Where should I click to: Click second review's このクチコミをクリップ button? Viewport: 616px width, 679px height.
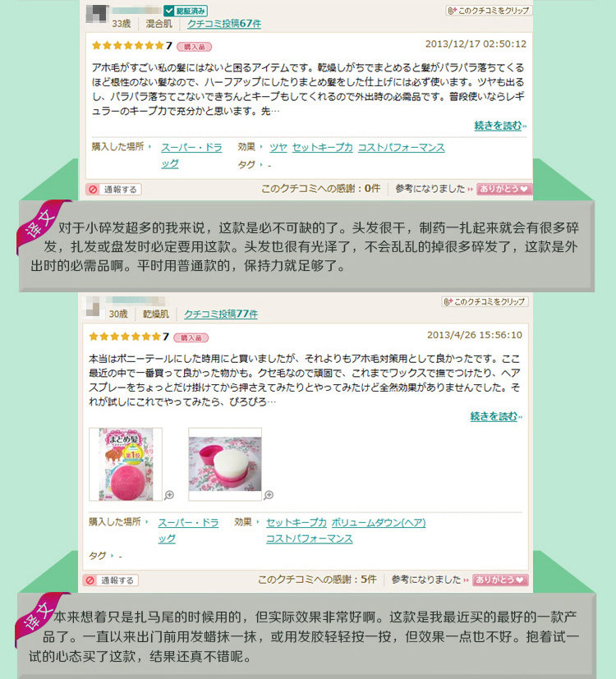click(x=485, y=302)
